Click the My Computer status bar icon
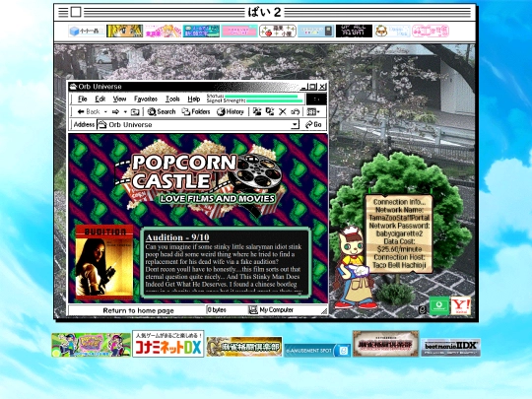Viewport: 532px width, 399px height. (253, 309)
